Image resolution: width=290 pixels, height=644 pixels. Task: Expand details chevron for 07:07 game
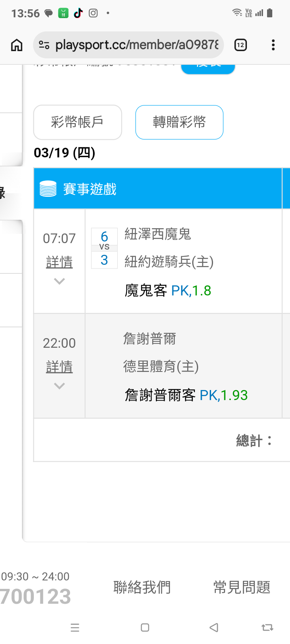tap(59, 281)
